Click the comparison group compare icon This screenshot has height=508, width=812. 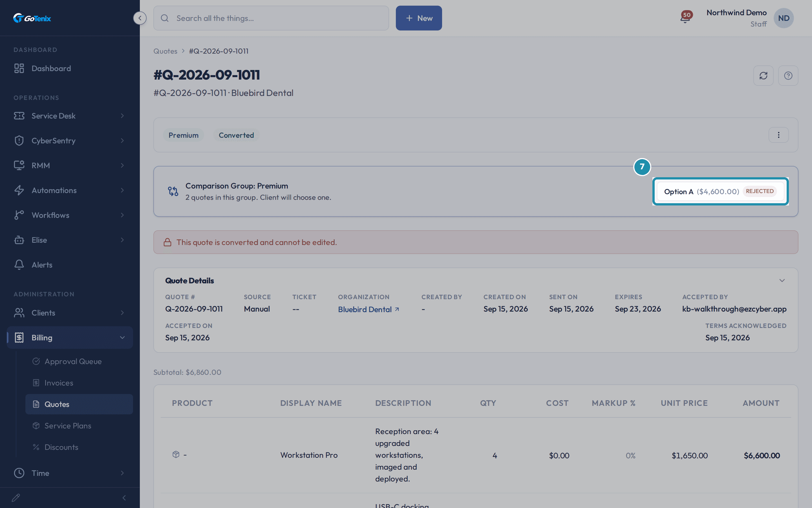pos(173,191)
